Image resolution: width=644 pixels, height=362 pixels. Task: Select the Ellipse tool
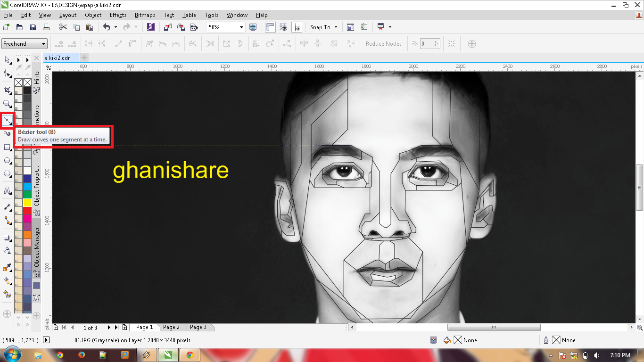point(7,161)
